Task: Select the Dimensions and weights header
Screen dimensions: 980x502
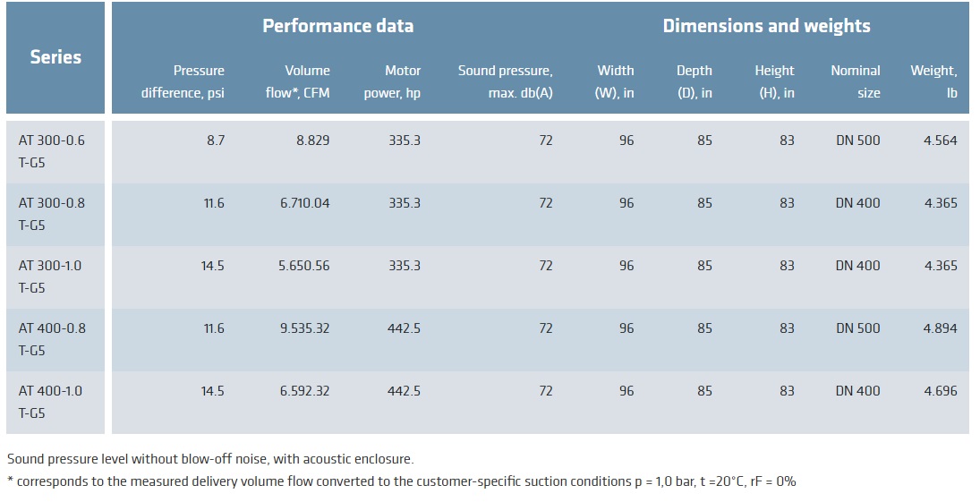Action: pos(766,26)
